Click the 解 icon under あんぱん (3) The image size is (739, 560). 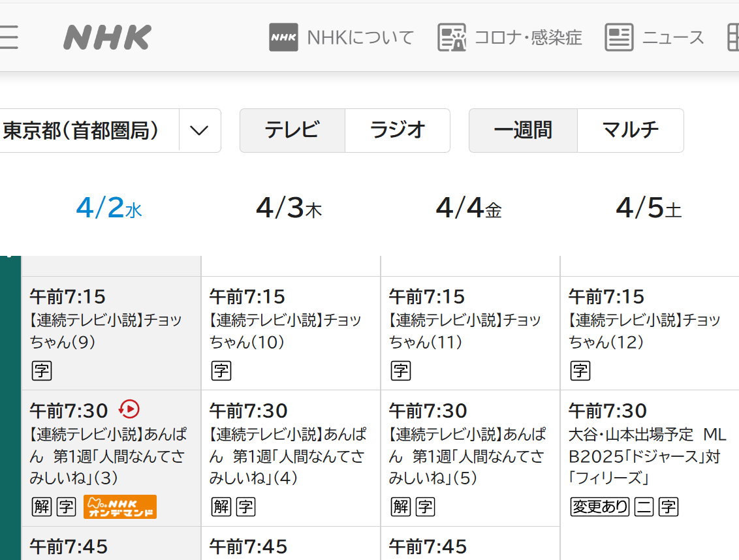[x=42, y=507]
